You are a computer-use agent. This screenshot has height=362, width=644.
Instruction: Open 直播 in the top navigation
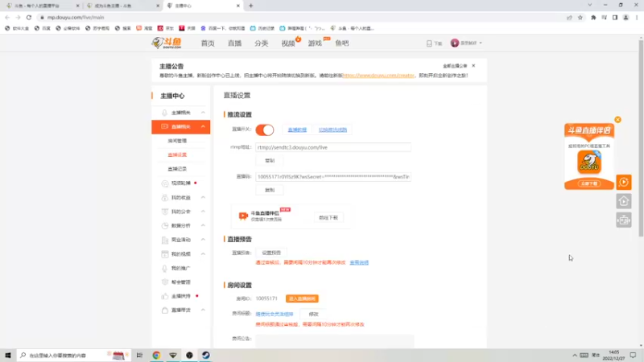coord(234,43)
